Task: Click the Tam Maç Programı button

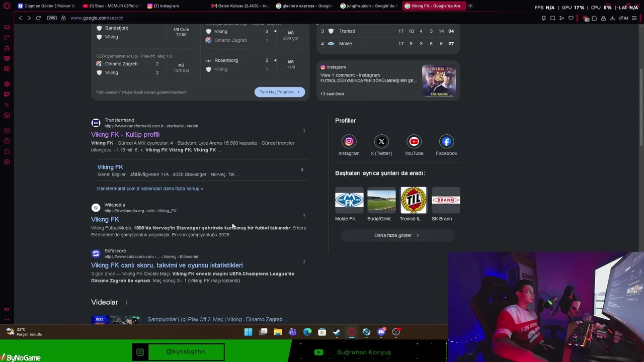Action: point(280,92)
